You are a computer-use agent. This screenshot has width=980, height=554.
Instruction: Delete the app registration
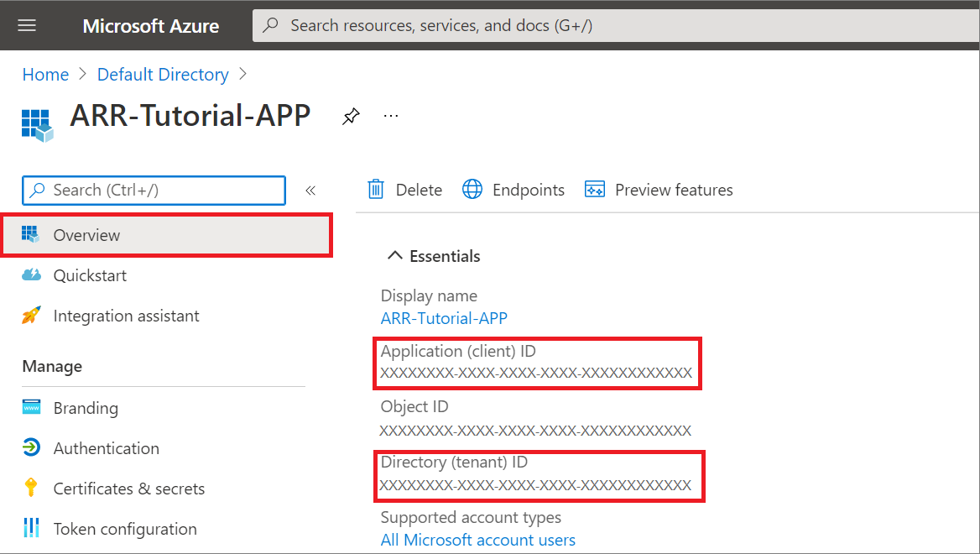coord(405,190)
